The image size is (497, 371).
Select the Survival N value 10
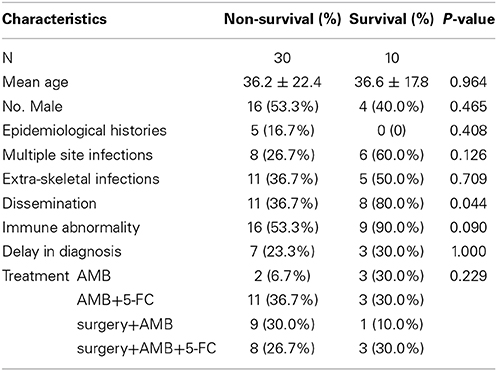point(392,58)
